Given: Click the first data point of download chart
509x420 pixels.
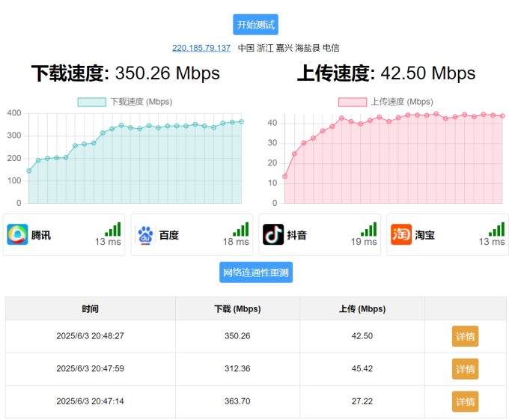Looking at the screenshot, I should point(29,171).
